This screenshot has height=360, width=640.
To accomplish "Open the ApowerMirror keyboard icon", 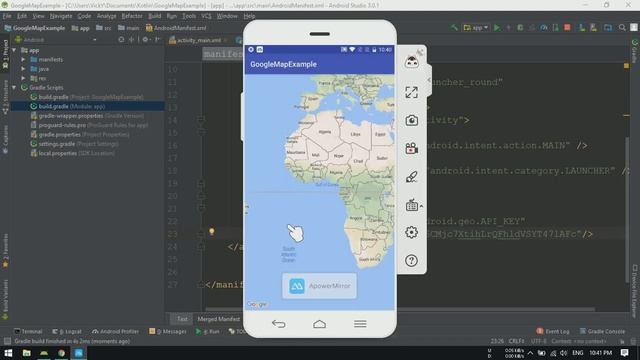I will (412, 205).
